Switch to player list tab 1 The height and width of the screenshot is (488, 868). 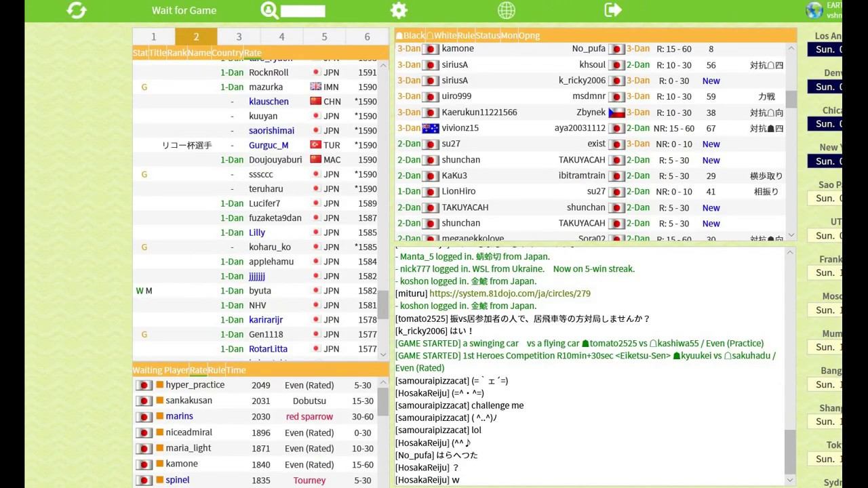tap(154, 37)
